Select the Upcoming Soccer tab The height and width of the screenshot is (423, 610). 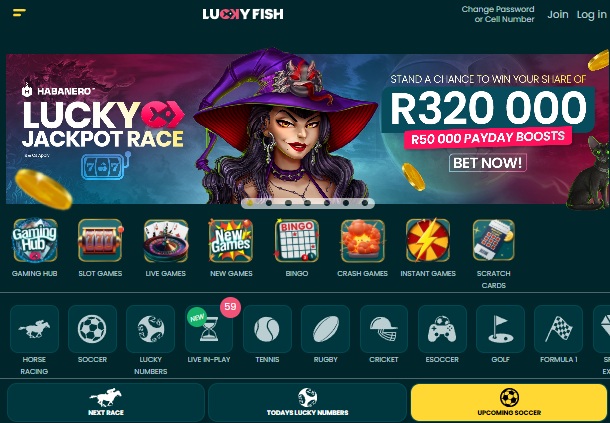(509, 402)
